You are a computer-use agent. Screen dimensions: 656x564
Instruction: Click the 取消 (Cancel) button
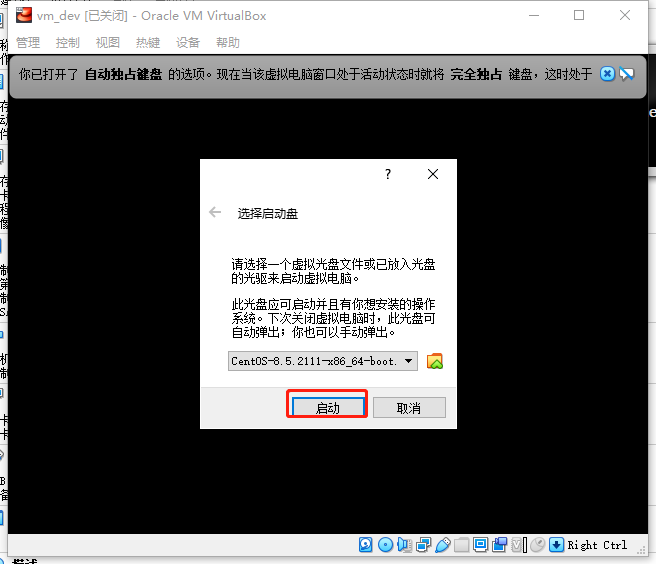[409, 407]
